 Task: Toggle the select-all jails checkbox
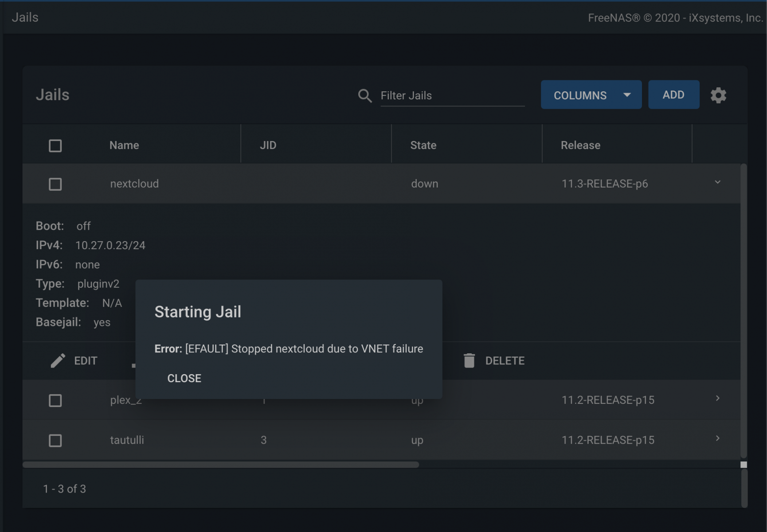tap(55, 145)
